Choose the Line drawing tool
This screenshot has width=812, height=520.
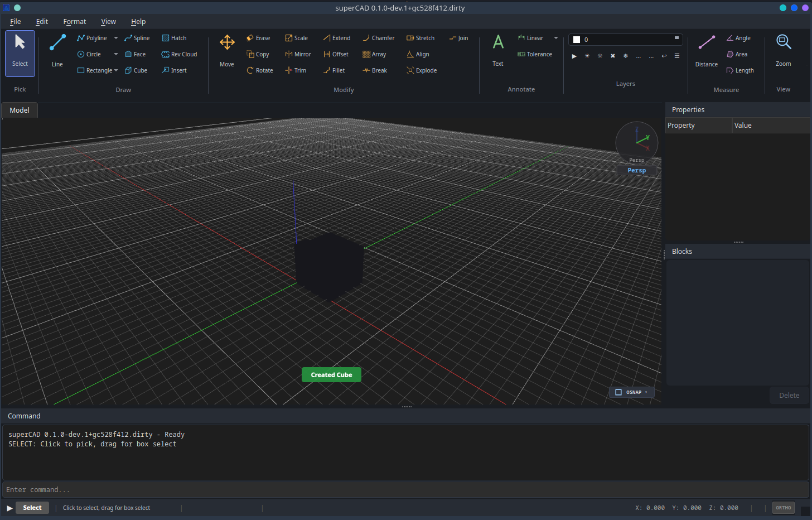point(57,50)
